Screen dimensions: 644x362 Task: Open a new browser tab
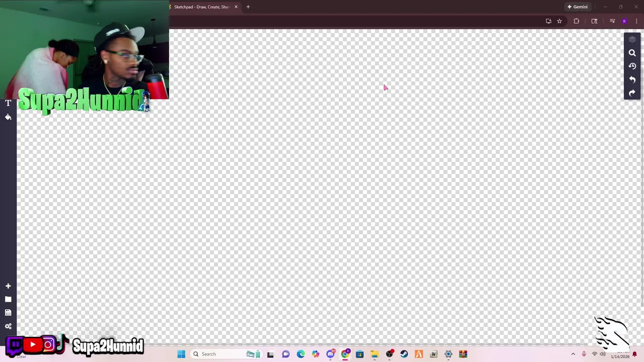[248, 7]
